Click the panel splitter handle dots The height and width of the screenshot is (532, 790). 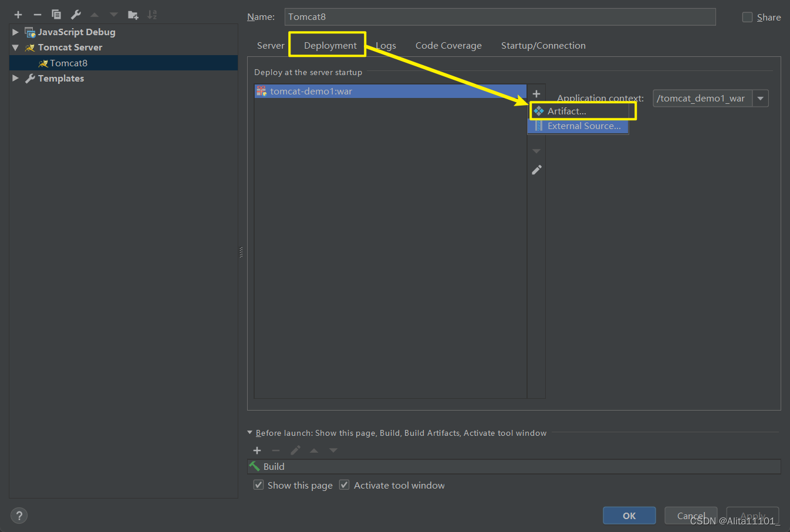(241, 252)
